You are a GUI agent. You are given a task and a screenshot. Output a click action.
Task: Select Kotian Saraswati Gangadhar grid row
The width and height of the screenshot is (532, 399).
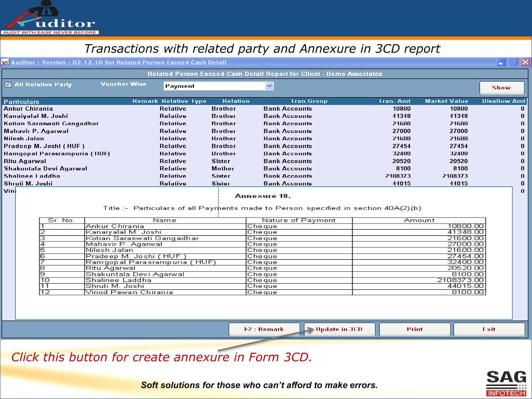[264, 124]
